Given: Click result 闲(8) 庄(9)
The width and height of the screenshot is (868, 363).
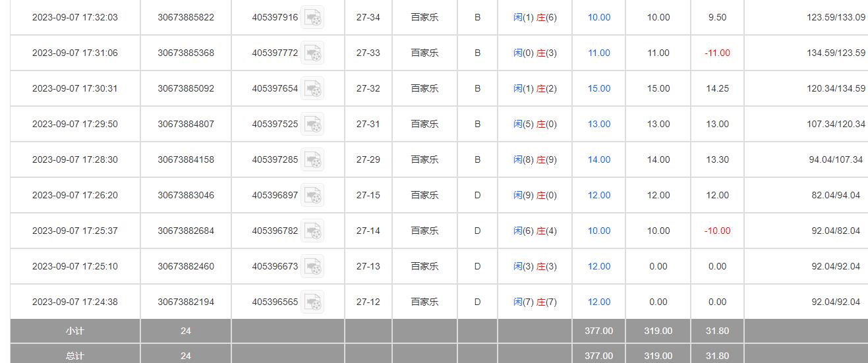Looking at the screenshot, I should [535, 159].
